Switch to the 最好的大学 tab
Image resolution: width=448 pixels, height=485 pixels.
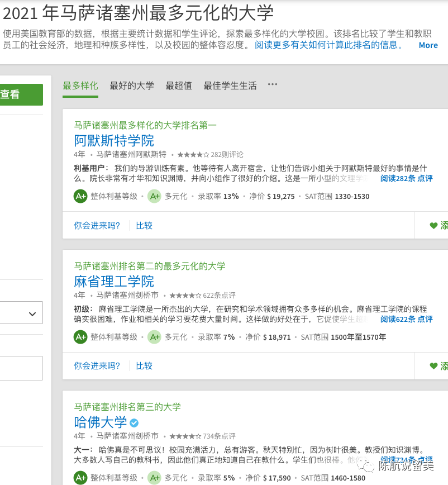[x=132, y=85]
